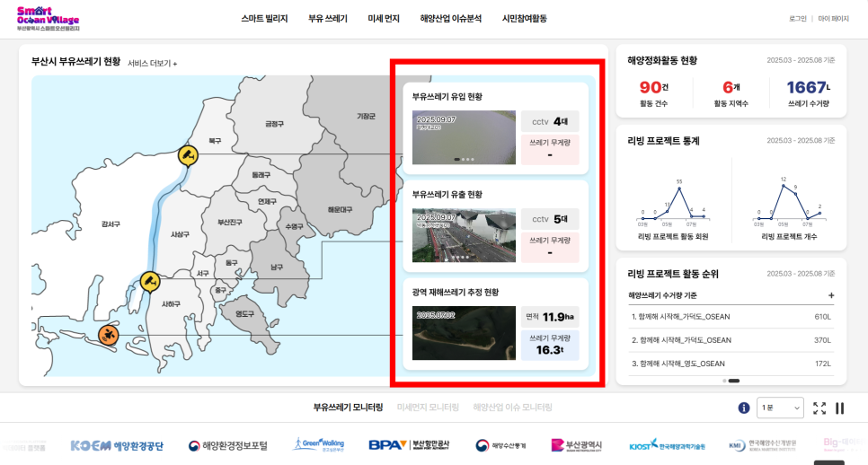Viewport: 868px width, 465px height.
Task: Open the 광역 재해쓰레기 추정 satellite image
Action: coord(464,333)
